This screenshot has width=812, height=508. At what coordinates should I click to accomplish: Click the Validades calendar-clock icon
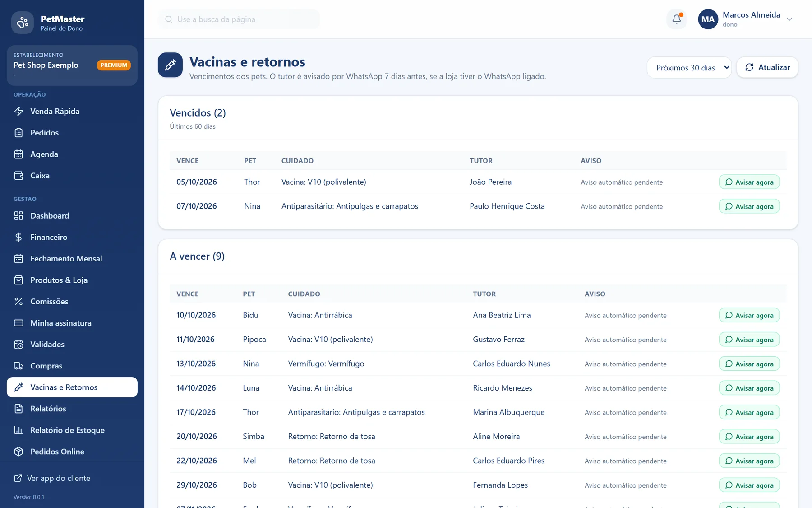(x=18, y=345)
